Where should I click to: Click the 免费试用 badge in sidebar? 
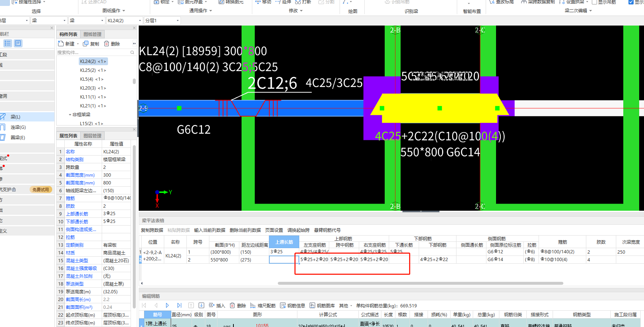[x=41, y=190]
